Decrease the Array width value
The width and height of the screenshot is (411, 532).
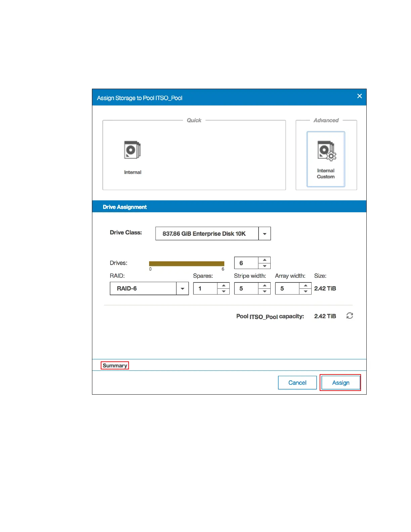306,292
